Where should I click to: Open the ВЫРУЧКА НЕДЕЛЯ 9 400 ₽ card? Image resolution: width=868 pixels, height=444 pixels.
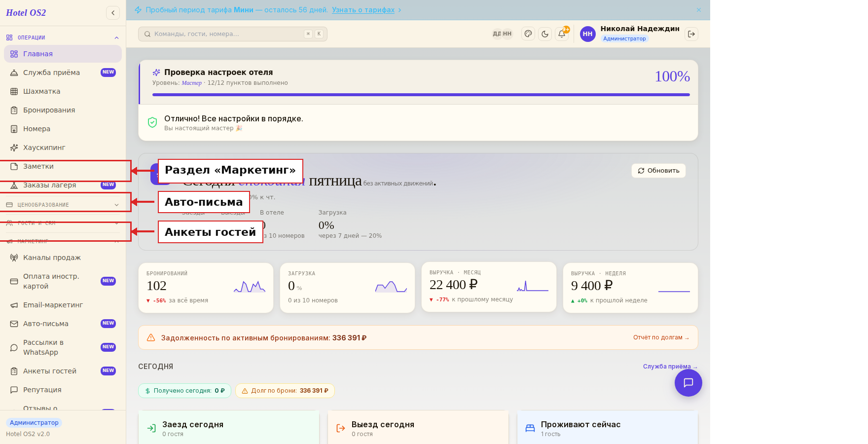coord(630,288)
